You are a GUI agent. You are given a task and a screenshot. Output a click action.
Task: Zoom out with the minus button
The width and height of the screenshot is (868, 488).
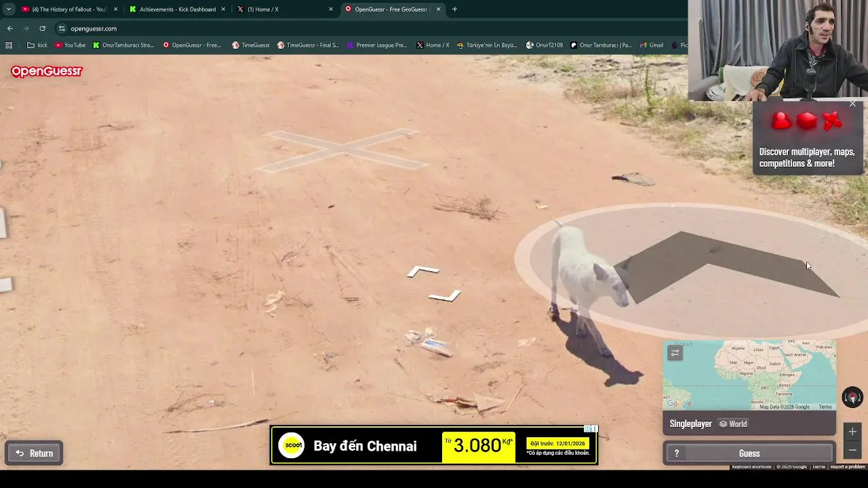[852, 450]
